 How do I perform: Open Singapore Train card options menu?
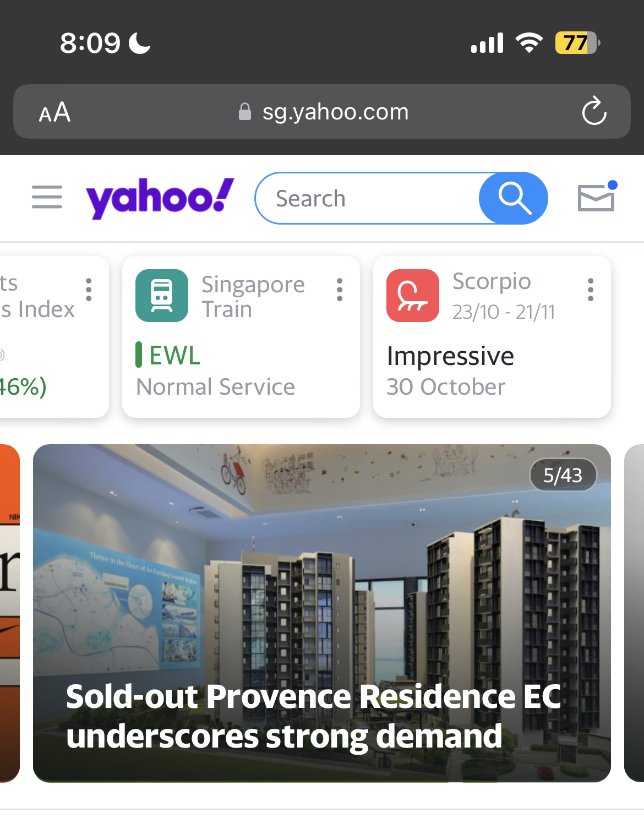340,290
